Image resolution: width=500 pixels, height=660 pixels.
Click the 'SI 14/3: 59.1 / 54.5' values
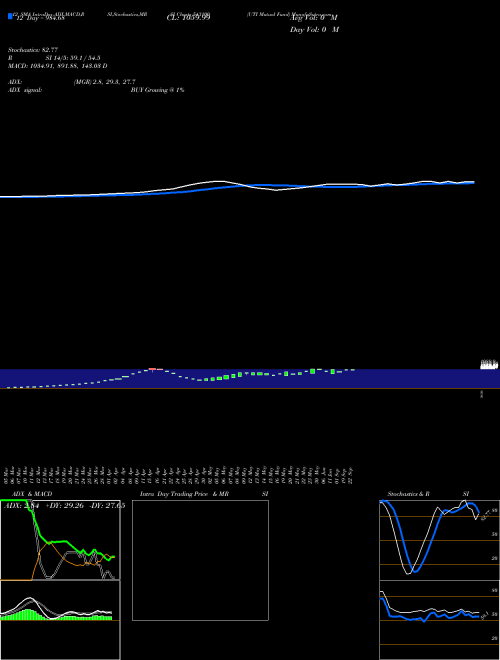[x=73, y=58]
